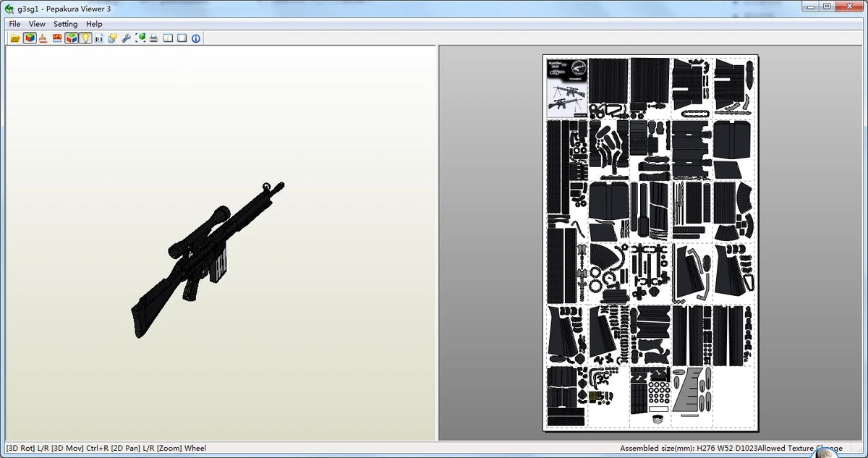Click the Open file folder icon
This screenshot has width=868, height=458.
click(15, 38)
